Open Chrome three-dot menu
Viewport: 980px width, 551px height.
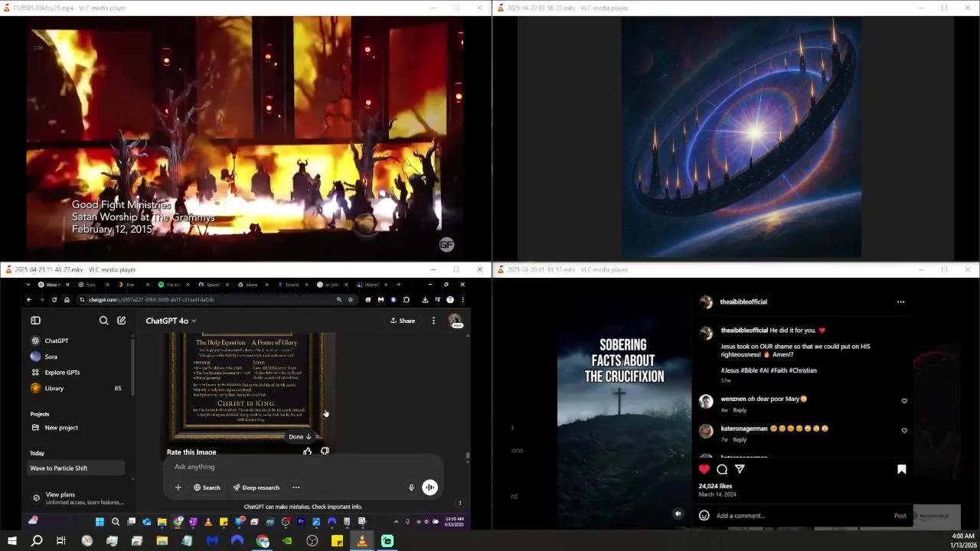point(463,299)
